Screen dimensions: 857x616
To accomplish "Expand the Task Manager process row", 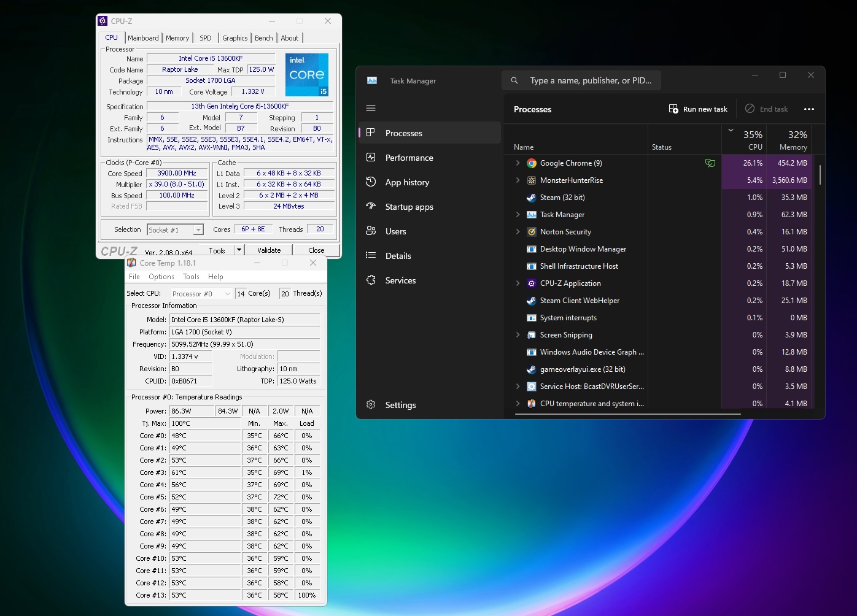I will point(518,215).
